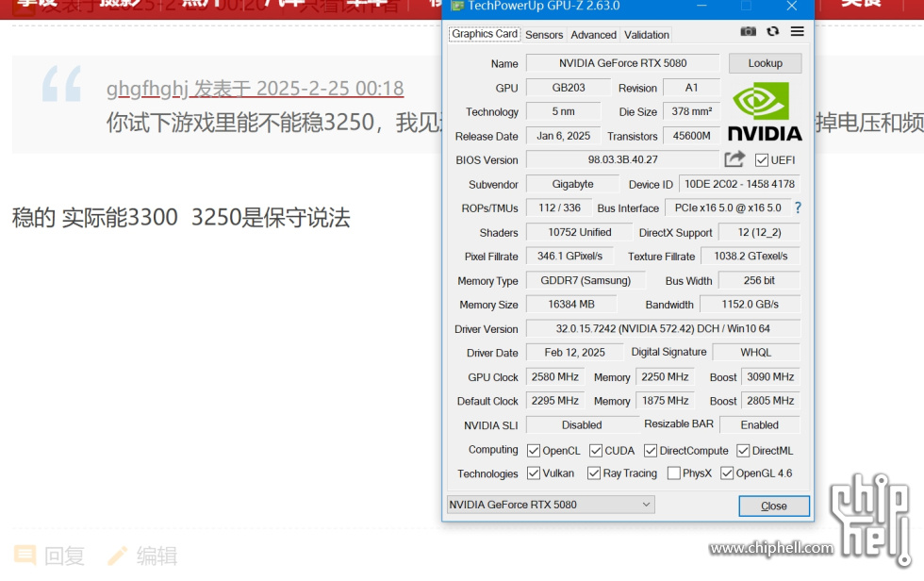Click the BIOS Version field 98.03.3B.40.27
924x581 pixels.
point(622,159)
